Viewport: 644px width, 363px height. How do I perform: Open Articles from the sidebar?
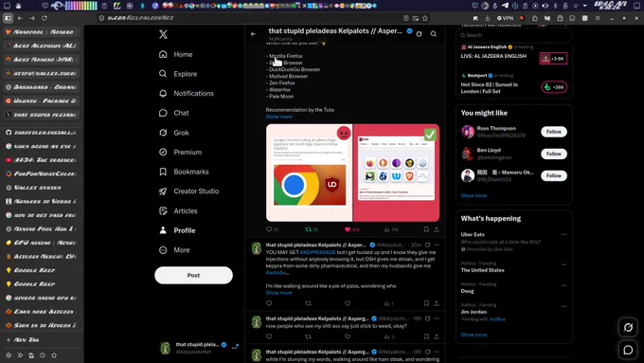point(178,211)
